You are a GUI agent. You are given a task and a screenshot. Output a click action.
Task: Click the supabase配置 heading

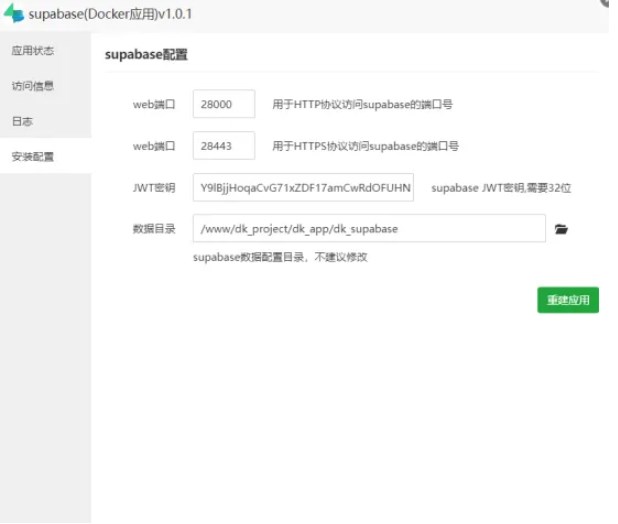click(x=146, y=54)
